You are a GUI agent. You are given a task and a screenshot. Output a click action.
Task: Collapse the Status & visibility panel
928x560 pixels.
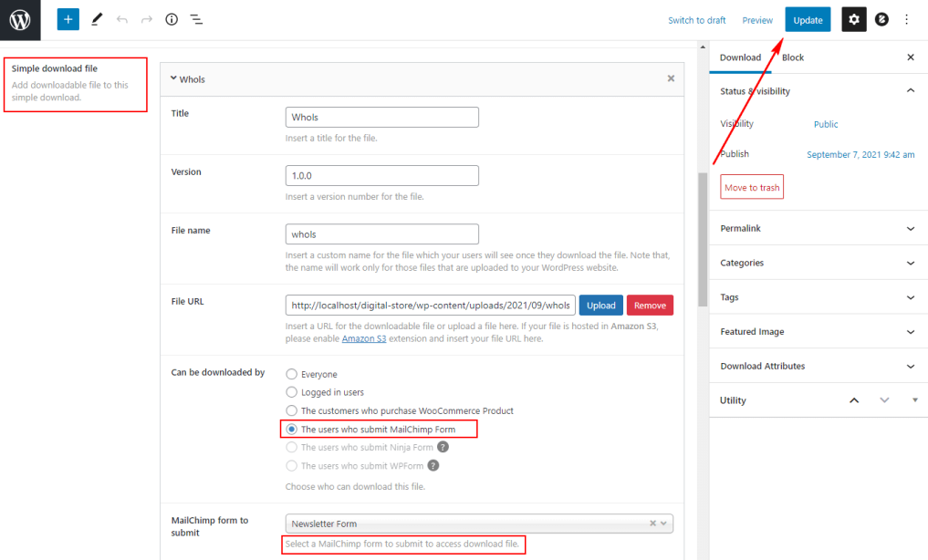911,90
